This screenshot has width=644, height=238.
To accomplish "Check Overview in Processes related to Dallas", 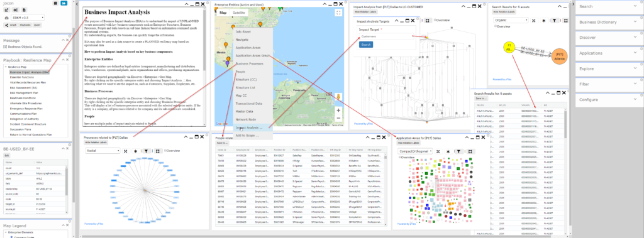I will click(x=165, y=151).
